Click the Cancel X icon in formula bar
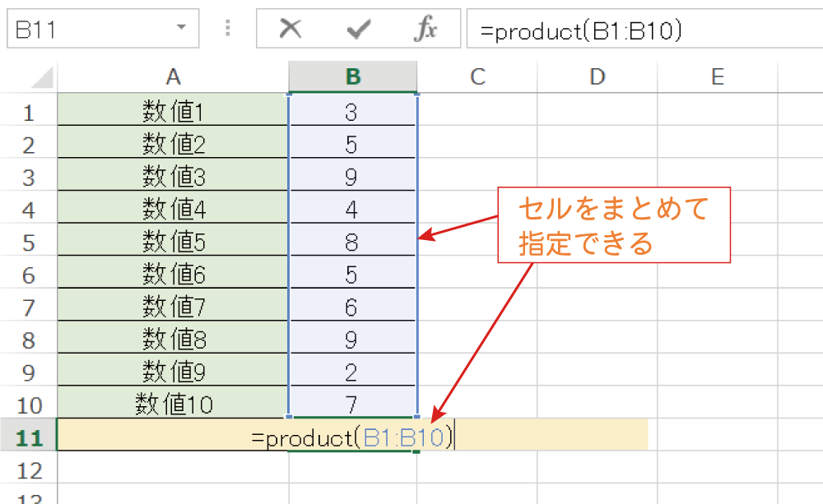823x504 pixels. [290, 30]
